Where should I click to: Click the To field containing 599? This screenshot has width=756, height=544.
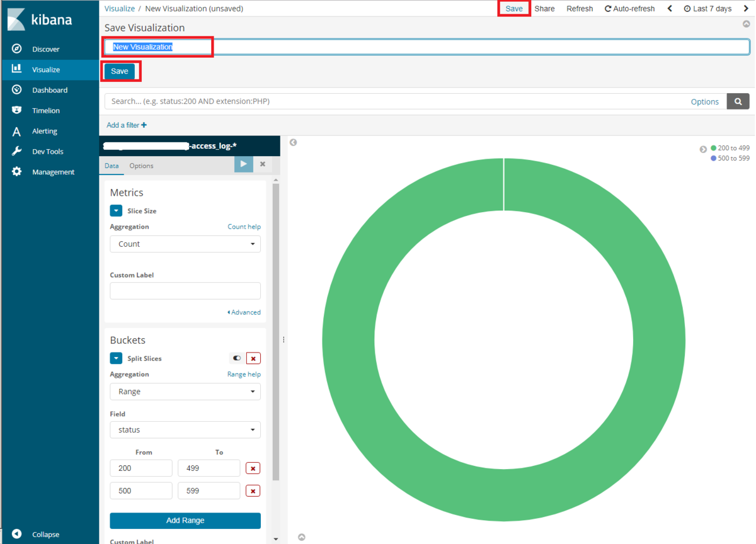(x=209, y=491)
